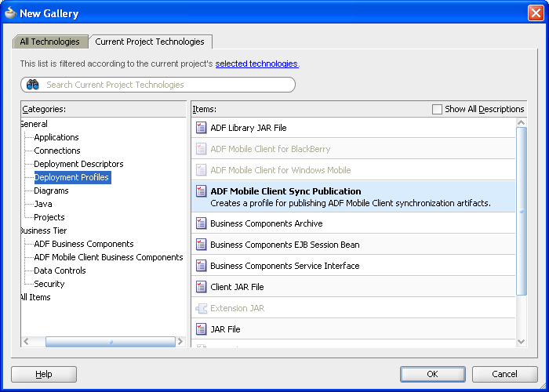
Task: Click the ADF Mobile Client Sync Publication title
Action: [x=285, y=191]
